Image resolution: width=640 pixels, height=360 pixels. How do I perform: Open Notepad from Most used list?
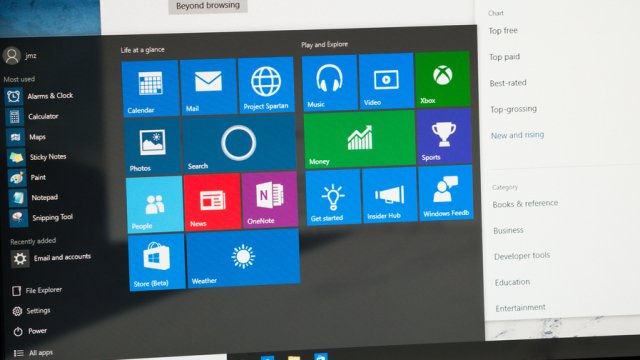(34, 198)
